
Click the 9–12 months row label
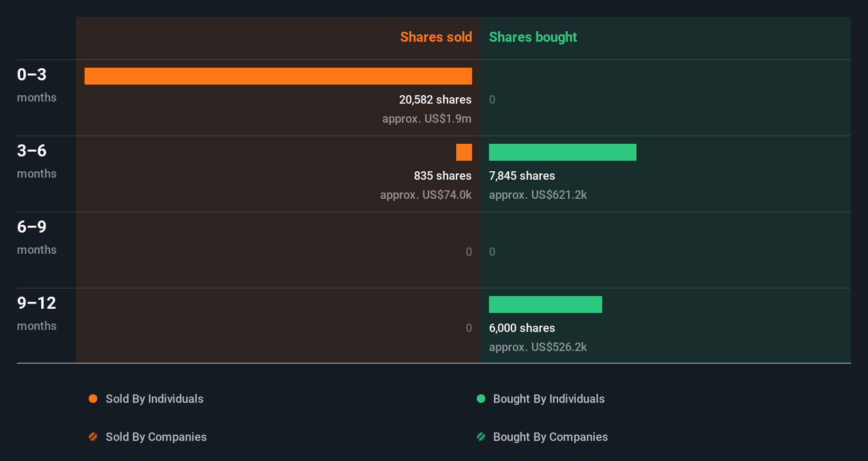[36, 314]
